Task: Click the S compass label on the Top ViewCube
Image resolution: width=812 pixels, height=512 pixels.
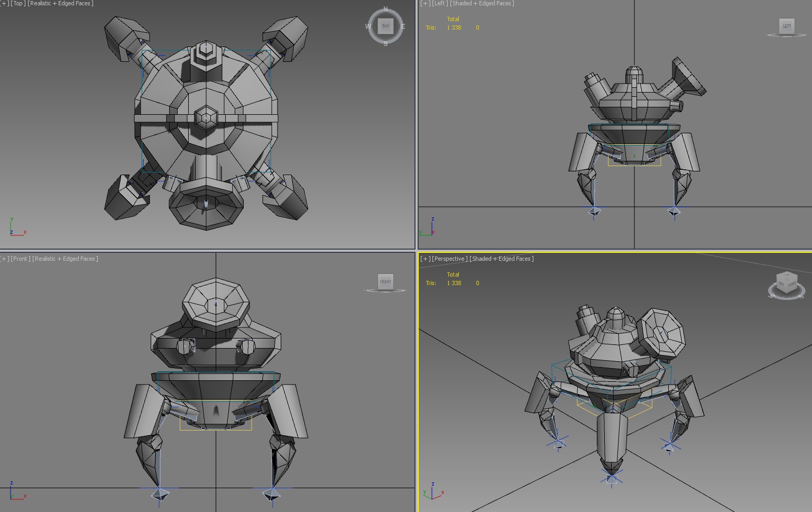Action: tap(385, 43)
